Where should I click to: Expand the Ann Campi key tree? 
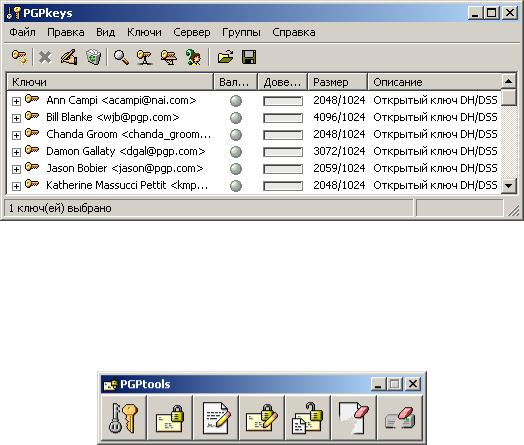(x=16, y=101)
